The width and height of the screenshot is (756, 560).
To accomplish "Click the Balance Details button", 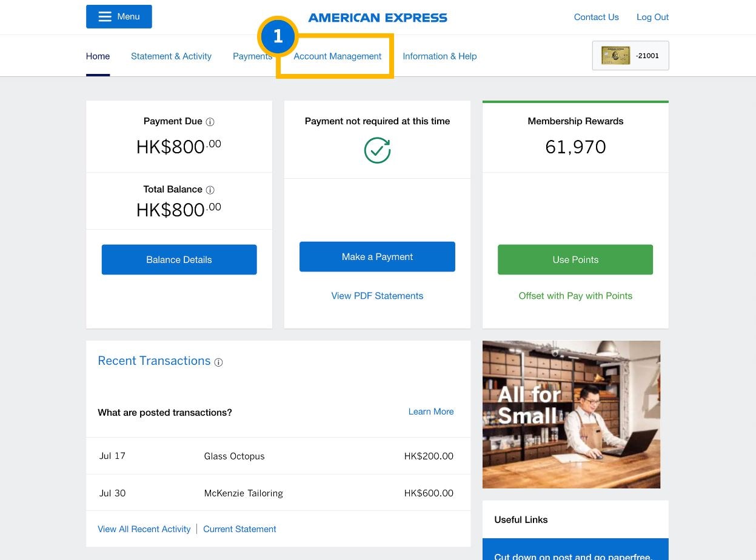I will tap(179, 259).
